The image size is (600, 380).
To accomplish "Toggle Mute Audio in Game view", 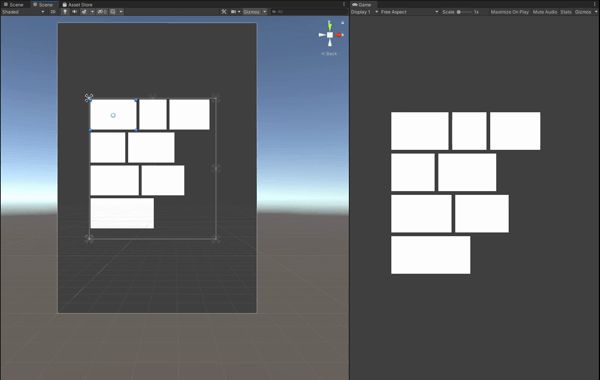I will coord(545,12).
